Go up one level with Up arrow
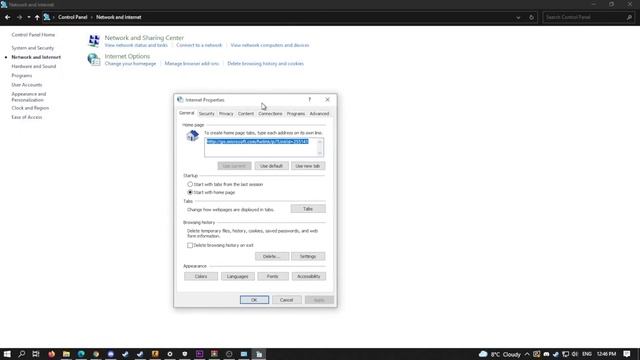This screenshot has height=360, width=640. [37, 17]
